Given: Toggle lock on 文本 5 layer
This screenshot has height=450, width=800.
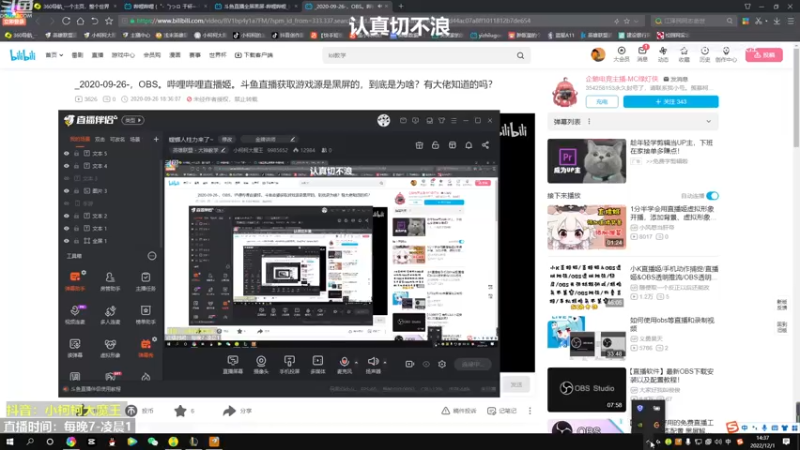Looking at the screenshot, I should tap(77, 153).
